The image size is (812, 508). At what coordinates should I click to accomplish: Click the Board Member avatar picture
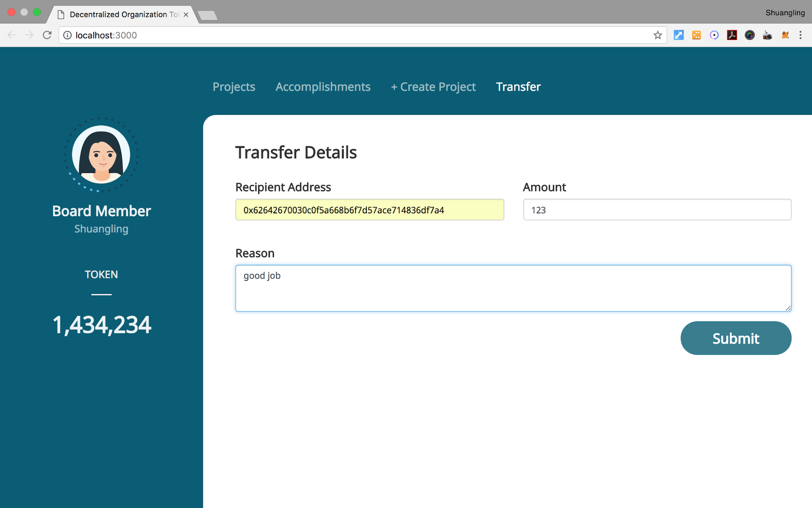101,155
